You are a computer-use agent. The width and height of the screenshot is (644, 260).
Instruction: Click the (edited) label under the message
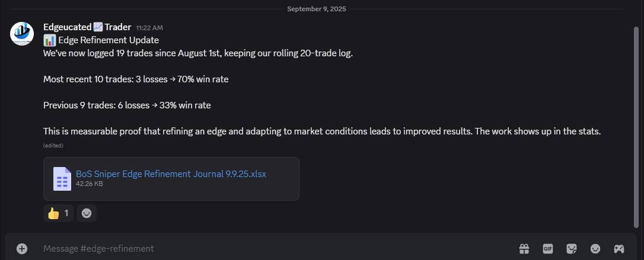53,146
